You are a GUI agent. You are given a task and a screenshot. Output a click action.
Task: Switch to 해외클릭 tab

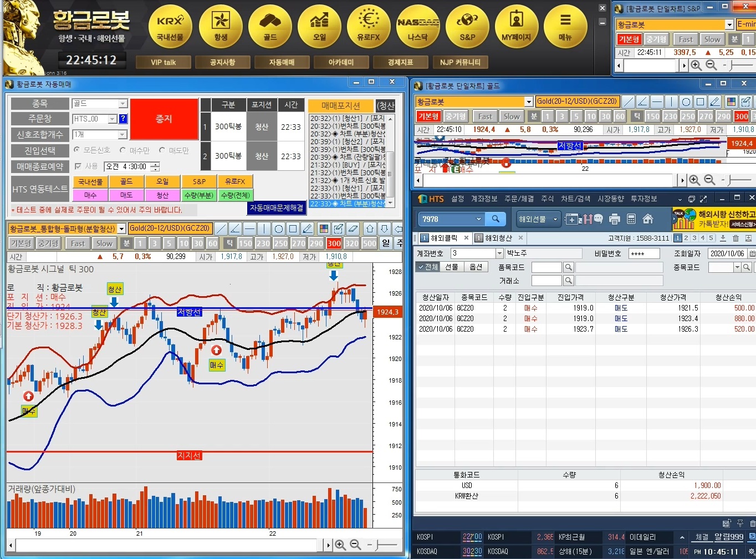click(443, 238)
